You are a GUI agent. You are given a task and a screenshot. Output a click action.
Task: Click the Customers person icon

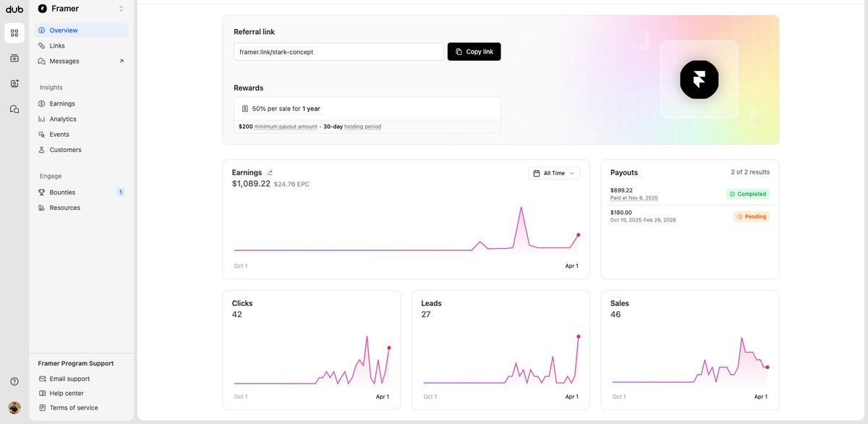[x=42, y=150]
